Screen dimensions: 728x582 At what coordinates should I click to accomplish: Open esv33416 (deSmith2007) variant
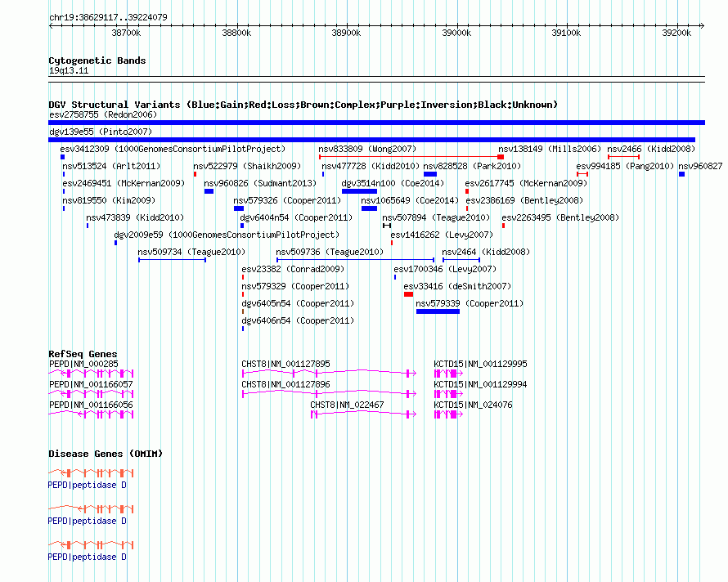click(x=457, y=286)
